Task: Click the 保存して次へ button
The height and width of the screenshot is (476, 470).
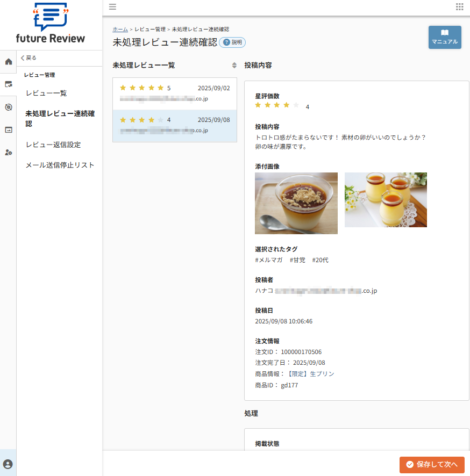Action: pyautogui.click(x=431, y=464)
